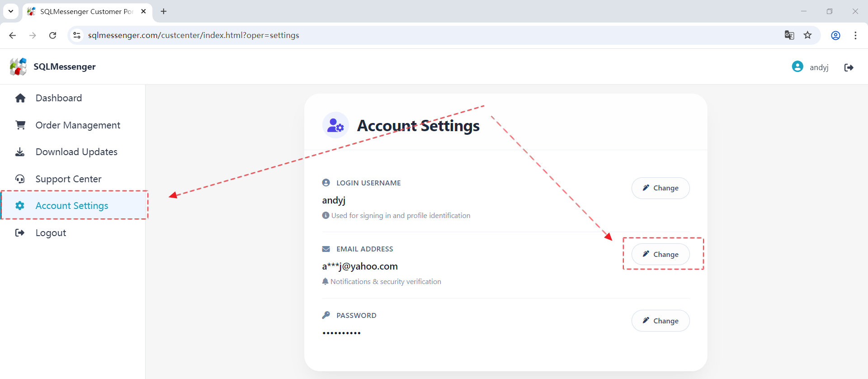This screenshot has width=868, height=379.
Task: Click the Account Settings page heading
Action: click(418, 125)
